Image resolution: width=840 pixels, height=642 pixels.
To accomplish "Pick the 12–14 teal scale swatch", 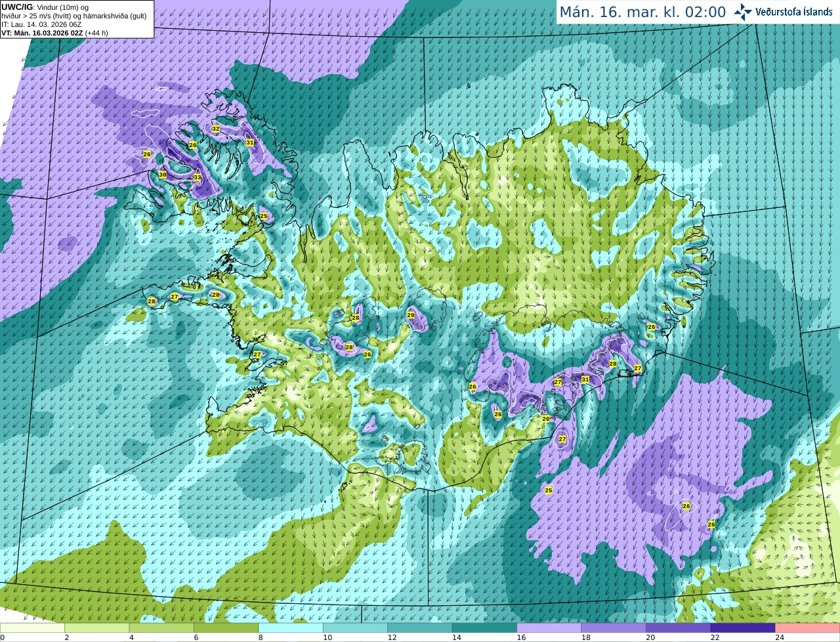I will [420, 628].
